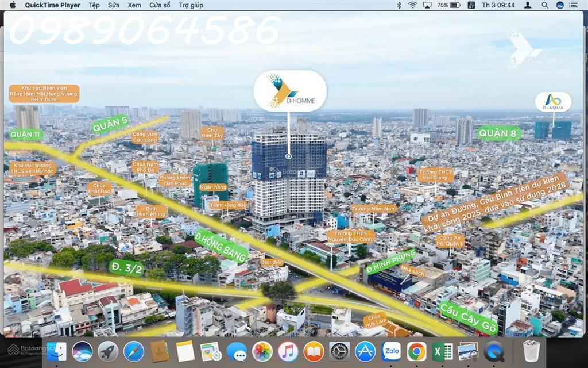Open Spotlight search magnifier icon
The image size is (588, 368).
544,5
